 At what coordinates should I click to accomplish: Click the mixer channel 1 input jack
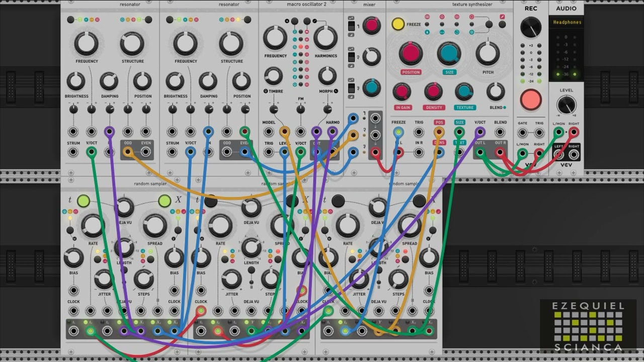coord(354,119)
